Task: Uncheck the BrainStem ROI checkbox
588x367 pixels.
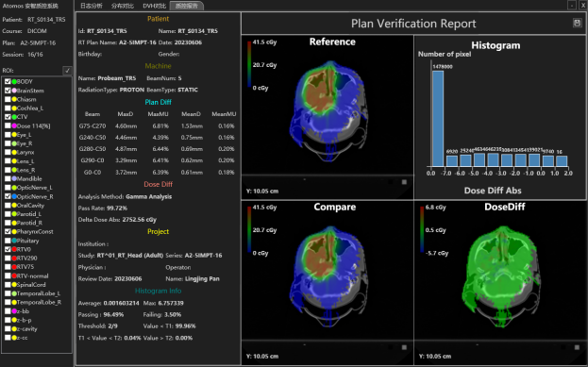Action: click(x=8, y=91)
